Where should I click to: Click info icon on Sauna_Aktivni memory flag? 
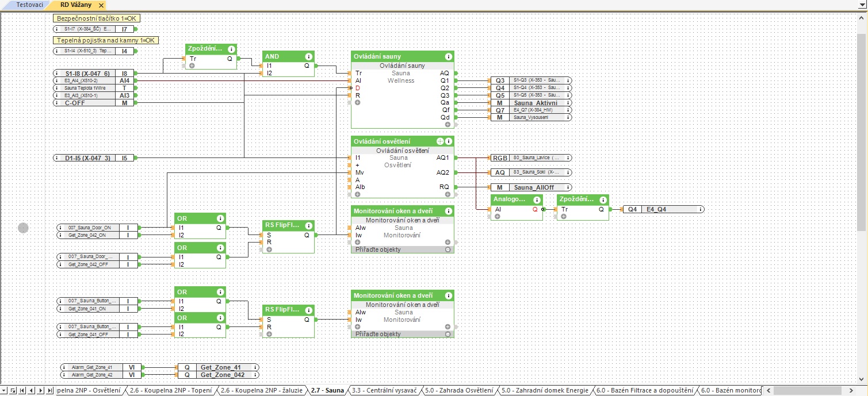click(x=567, y=103)
